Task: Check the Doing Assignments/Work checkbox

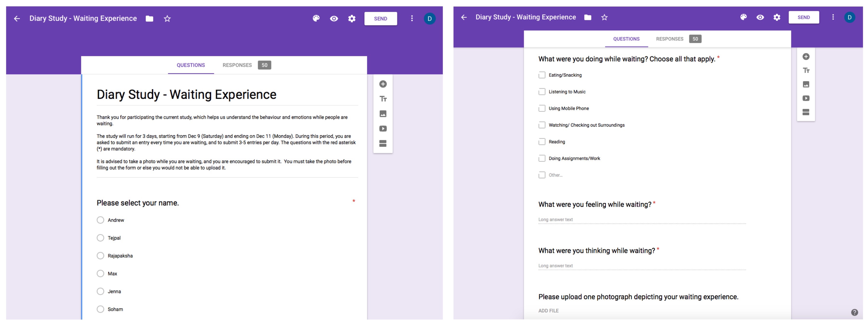Action: (x=542, y=158)
